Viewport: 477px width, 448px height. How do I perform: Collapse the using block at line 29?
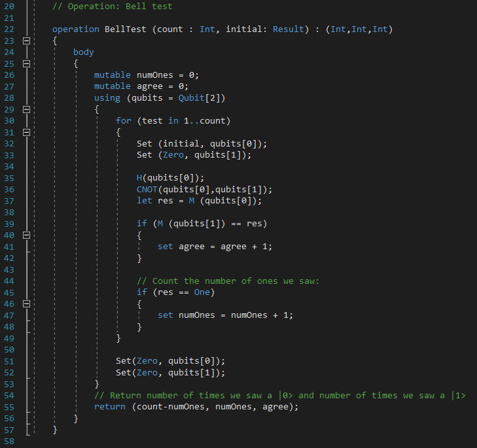point(26,109)
